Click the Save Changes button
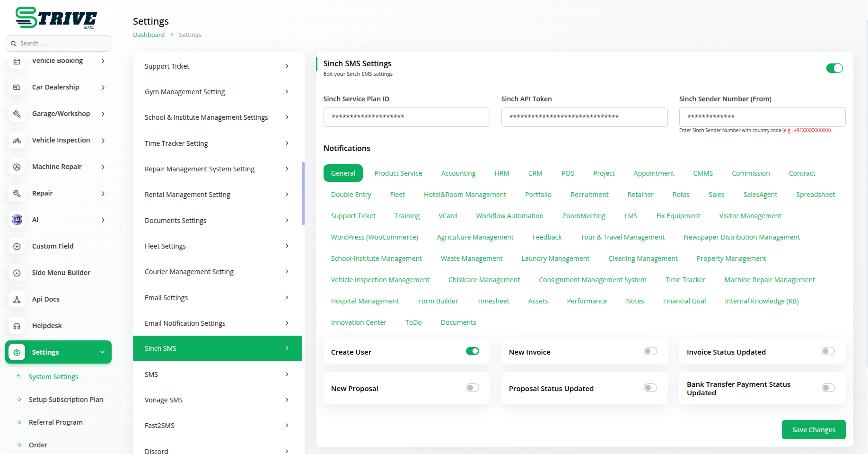868x454 pixels. point(813,430)
